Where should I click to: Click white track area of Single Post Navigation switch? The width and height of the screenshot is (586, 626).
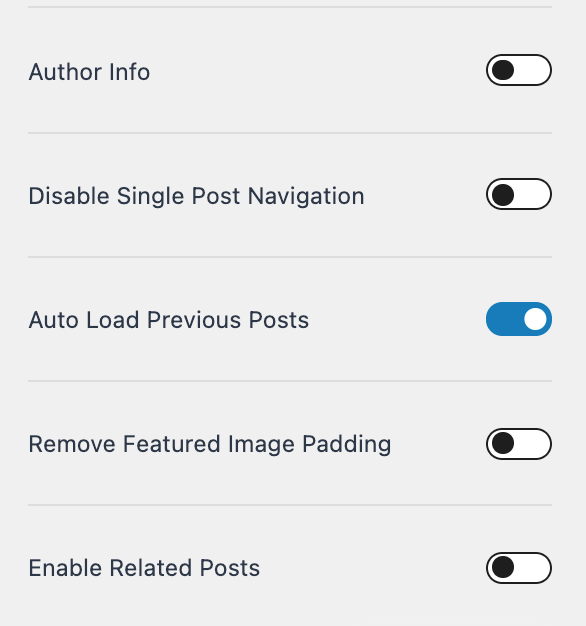[x=532, y=194]
